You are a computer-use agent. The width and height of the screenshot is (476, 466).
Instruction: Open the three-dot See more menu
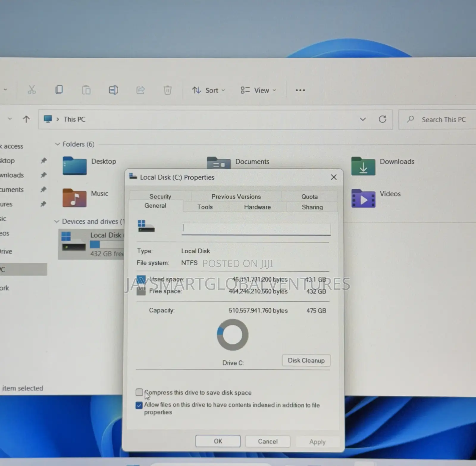[300, 90]
